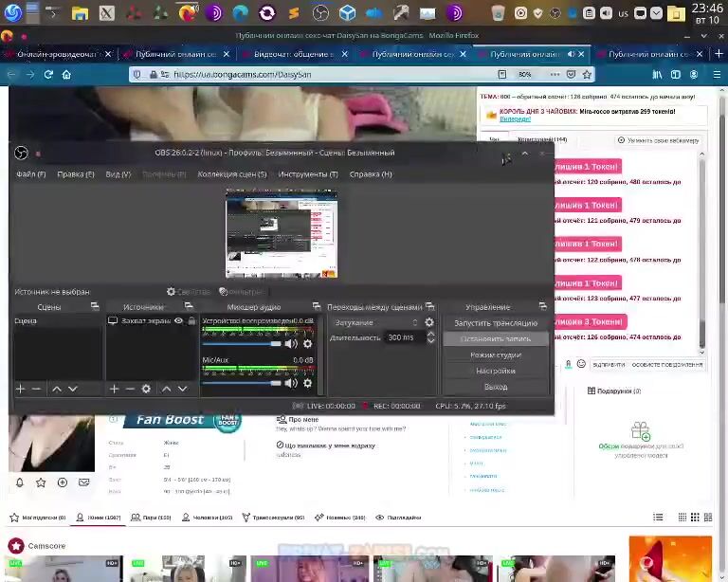This screenshot has height=582, width=728.
Task: Add a new scene with plus icon
Action: pos(20,389)
